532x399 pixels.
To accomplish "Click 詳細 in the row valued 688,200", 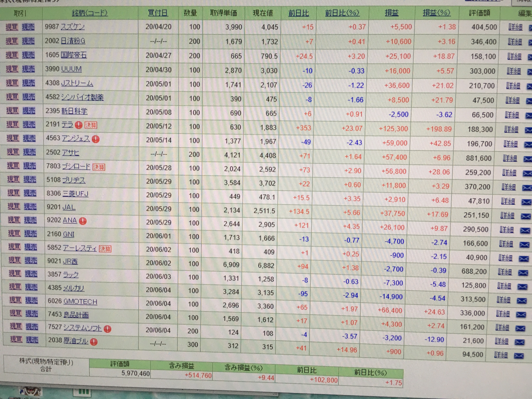I will tap(505, 272).
